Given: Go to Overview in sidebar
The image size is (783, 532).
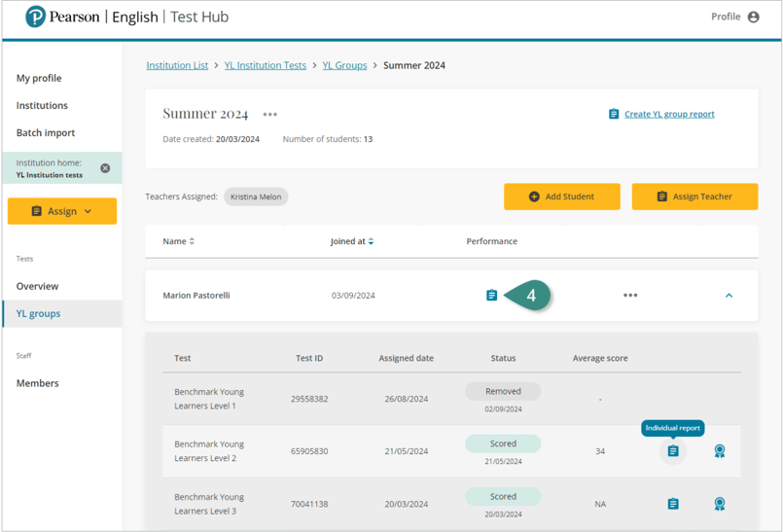Looking at the screenshot, I should [37, 286].
